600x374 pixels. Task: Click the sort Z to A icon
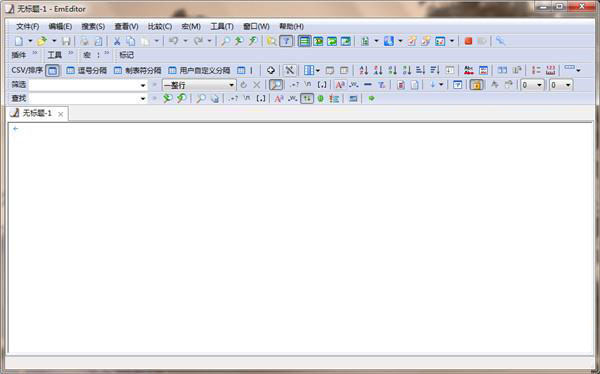point(378,70)
